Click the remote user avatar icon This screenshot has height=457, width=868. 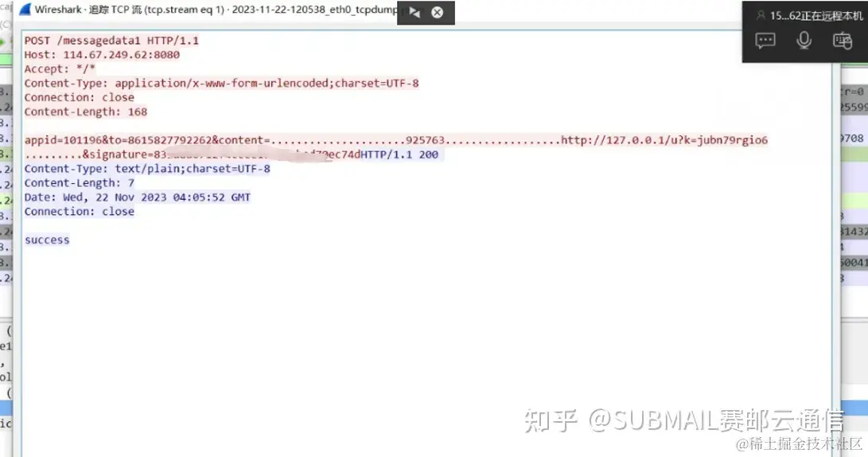coord(761,15)
